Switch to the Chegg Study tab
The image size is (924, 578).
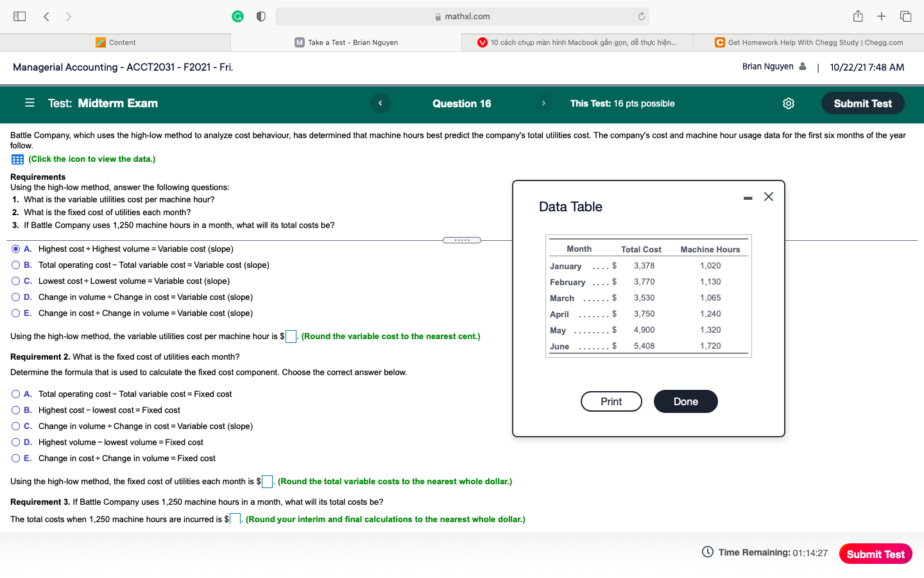click(807, 42)
